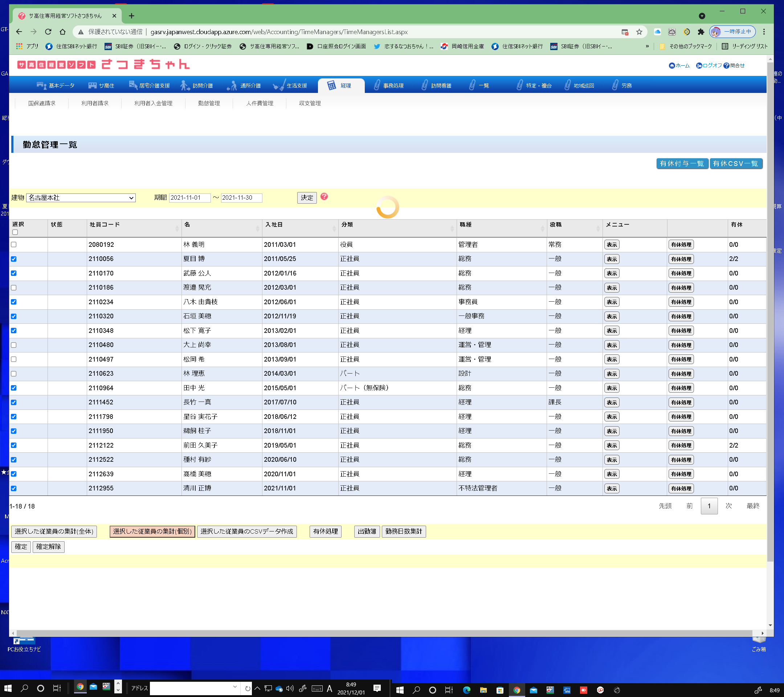
Task: Click the ログオフ logoff icon
Action: [x=699, y=66]
